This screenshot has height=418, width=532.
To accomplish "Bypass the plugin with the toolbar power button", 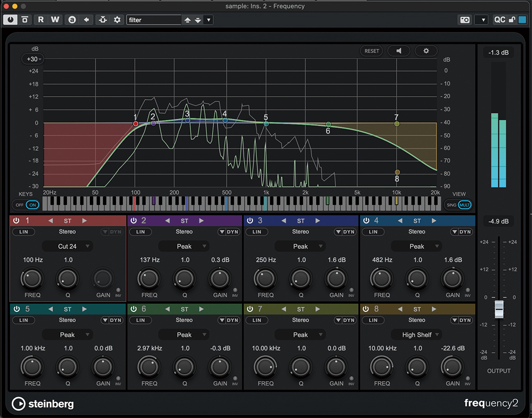I will (x=10, y=20).
